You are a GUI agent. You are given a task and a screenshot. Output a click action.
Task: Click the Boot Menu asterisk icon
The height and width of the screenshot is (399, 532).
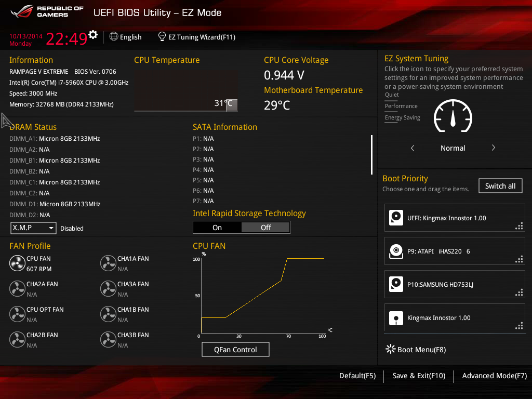coord(391,349)
